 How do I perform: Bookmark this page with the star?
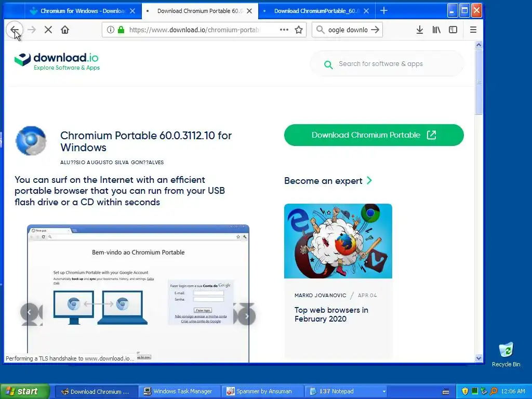(299, 30)
